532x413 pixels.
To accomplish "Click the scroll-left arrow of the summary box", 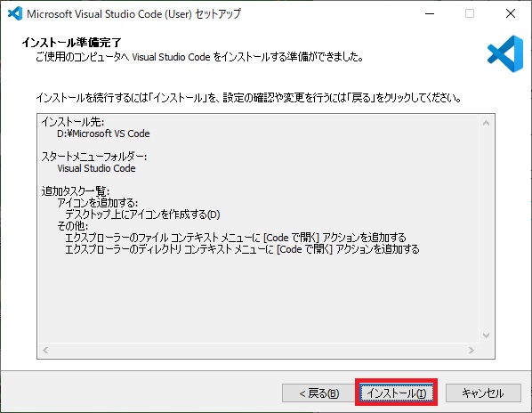I will click(45, 350).
